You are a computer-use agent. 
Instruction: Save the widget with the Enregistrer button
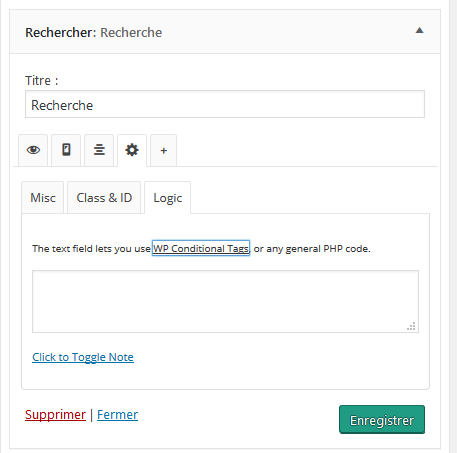382,420
